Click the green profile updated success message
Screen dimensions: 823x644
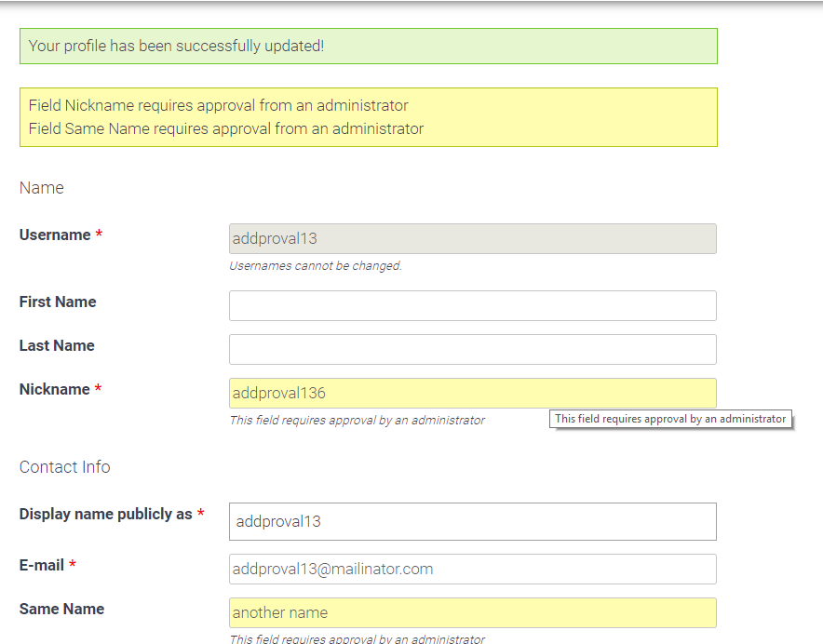tap(368, 46)
